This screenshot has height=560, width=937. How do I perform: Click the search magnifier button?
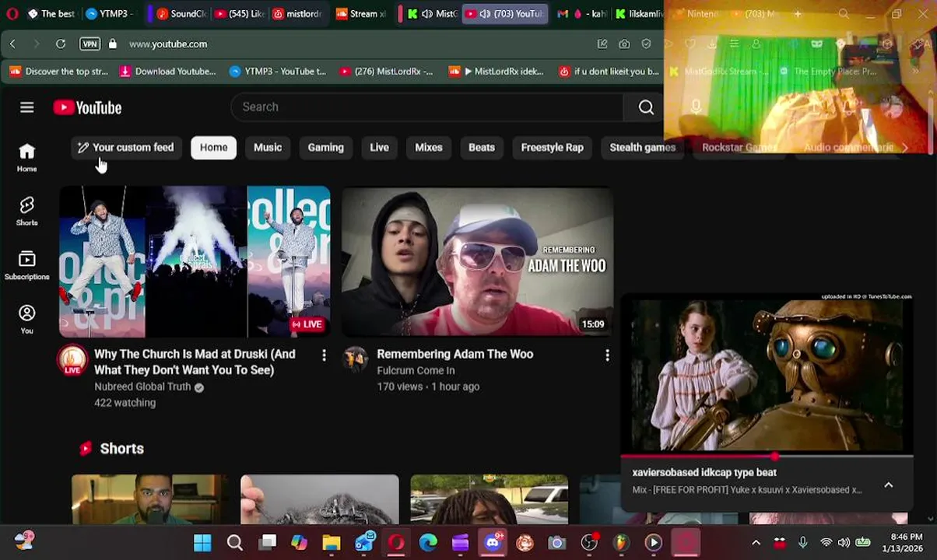point(646,107)
